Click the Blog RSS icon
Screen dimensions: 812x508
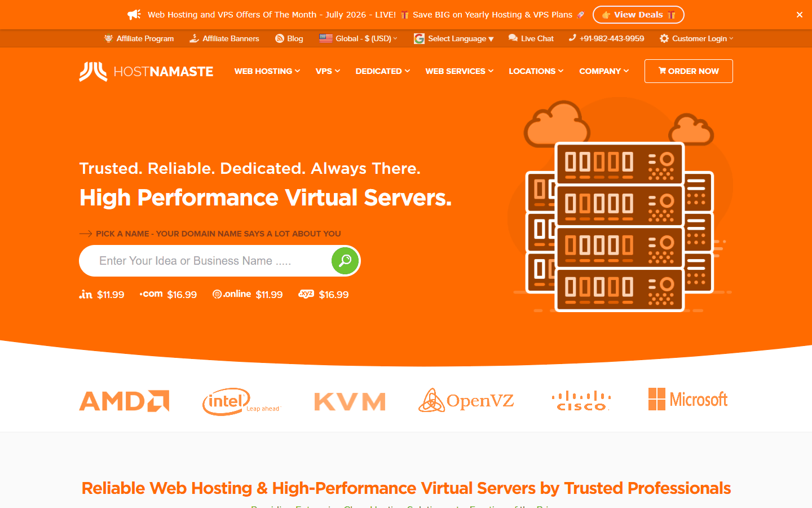(x=280, y=38)
